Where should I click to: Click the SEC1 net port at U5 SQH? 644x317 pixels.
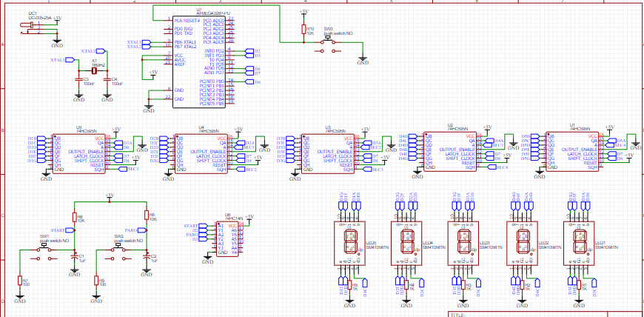(x=128, y=169)
